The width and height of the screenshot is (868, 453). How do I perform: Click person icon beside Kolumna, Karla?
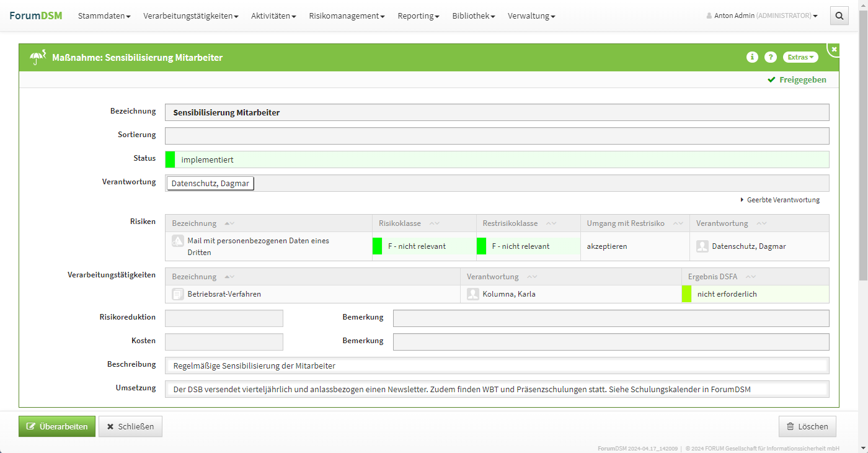click(473, 294)
